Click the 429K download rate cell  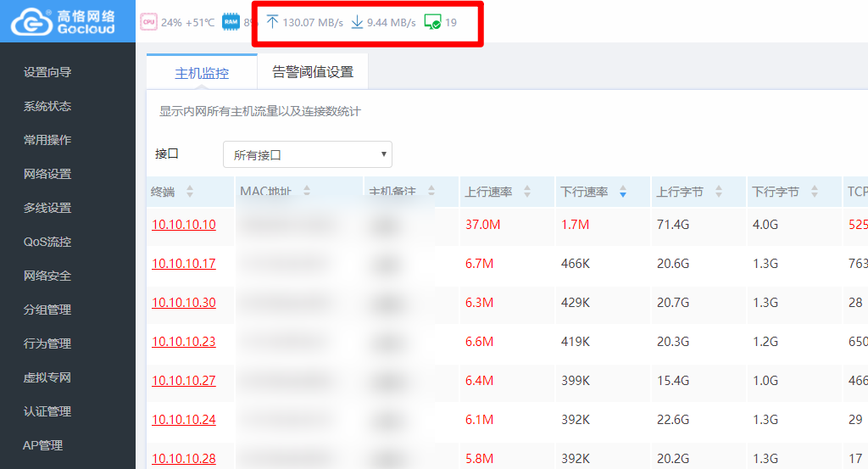(x=576, y=302)
